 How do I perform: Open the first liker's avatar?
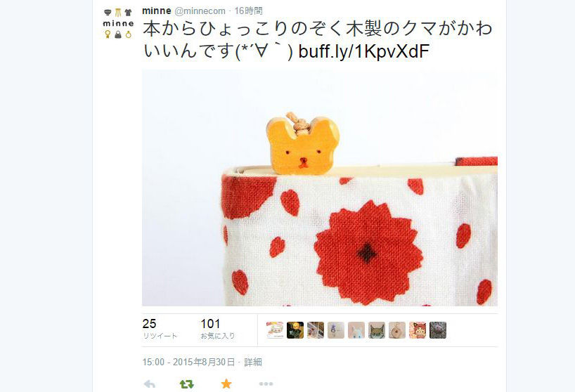[275, 330]
